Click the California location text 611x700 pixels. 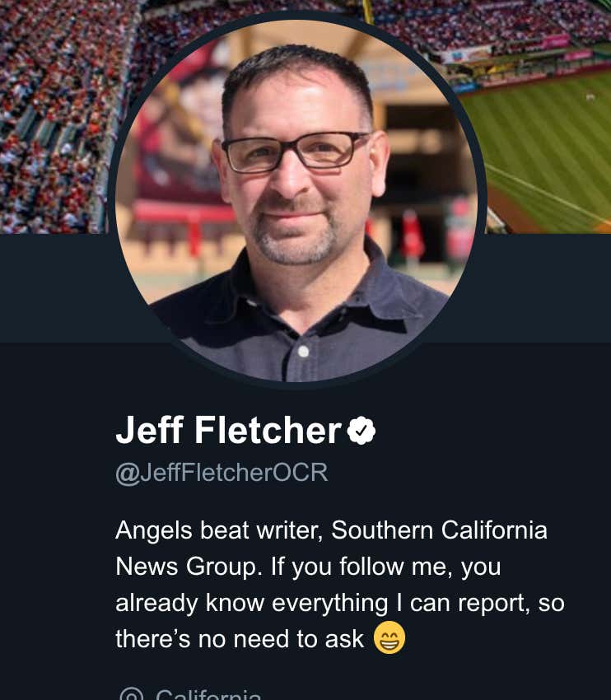(x=208, y=694)
